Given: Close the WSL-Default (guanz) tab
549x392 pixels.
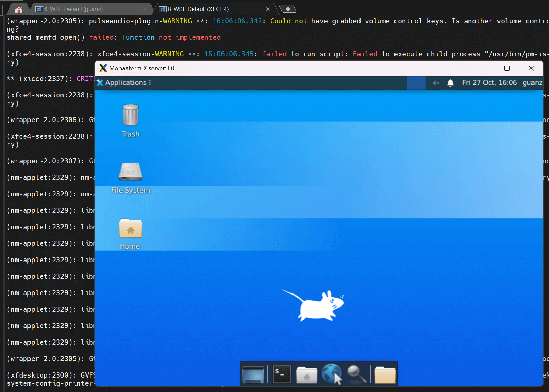Looking at the screenshot, I should [x=145, y=9].
